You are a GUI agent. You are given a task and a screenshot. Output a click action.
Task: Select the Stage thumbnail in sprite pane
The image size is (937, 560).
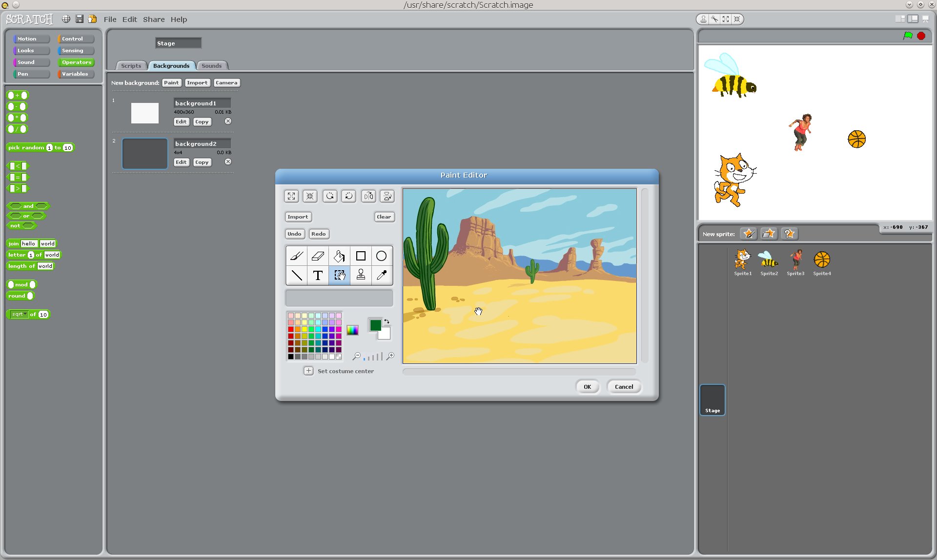point(713,400)
